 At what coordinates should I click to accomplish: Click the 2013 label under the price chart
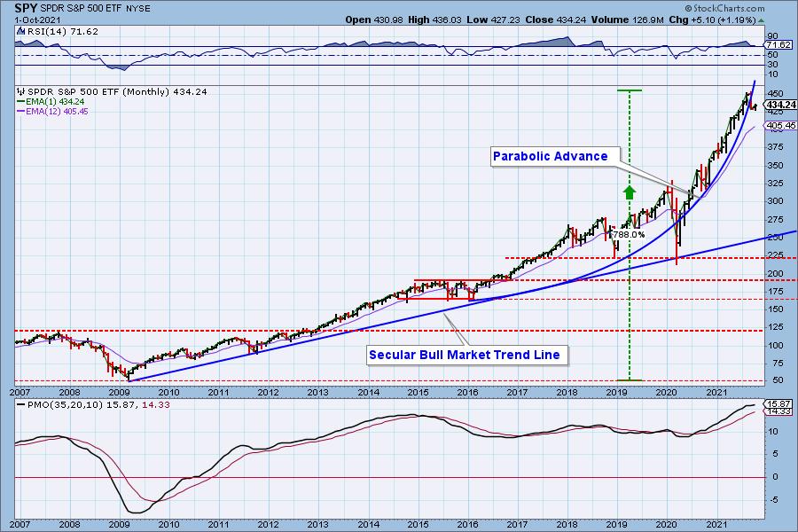pos(318,392)
